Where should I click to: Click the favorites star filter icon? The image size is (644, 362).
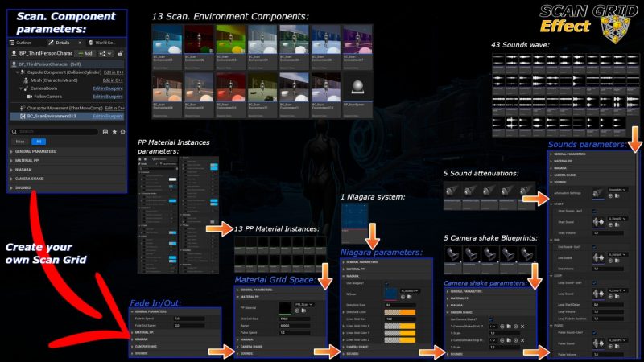(114, 130)
